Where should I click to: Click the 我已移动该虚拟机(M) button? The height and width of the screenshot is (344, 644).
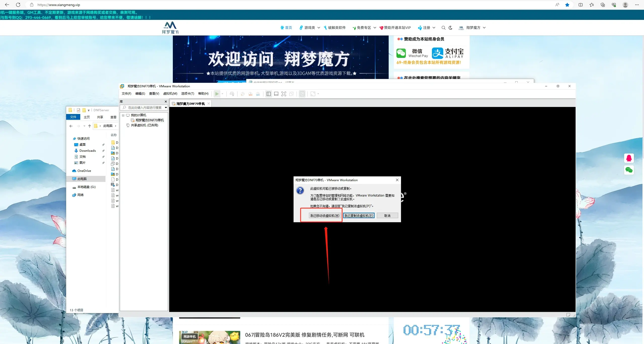point(325,216)
